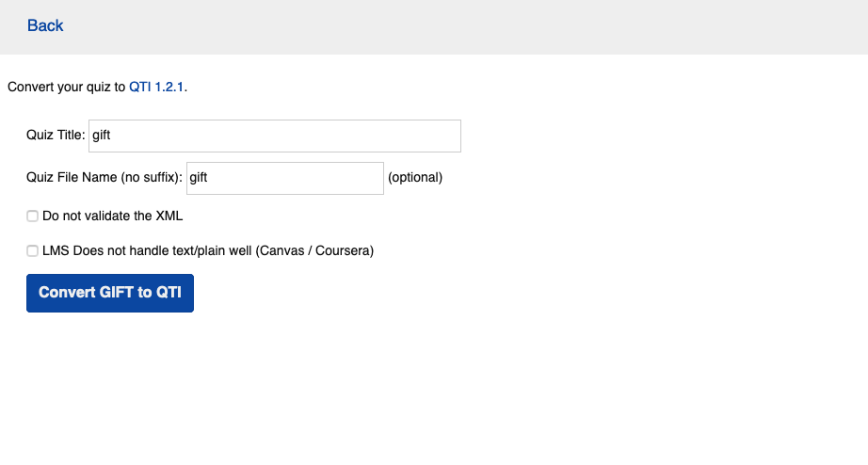Click the "(optional)" note text

(415, 177)
